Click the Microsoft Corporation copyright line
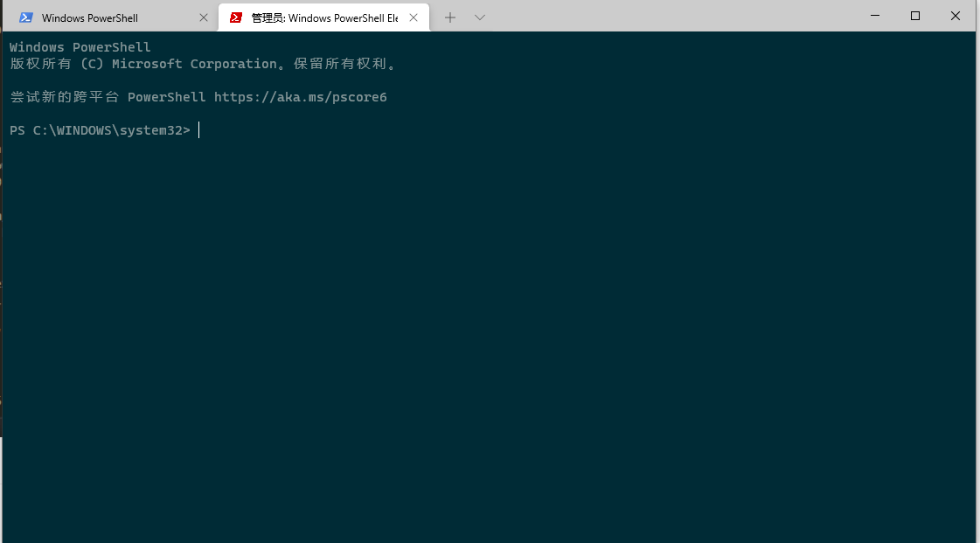 [x=203, y=64]
